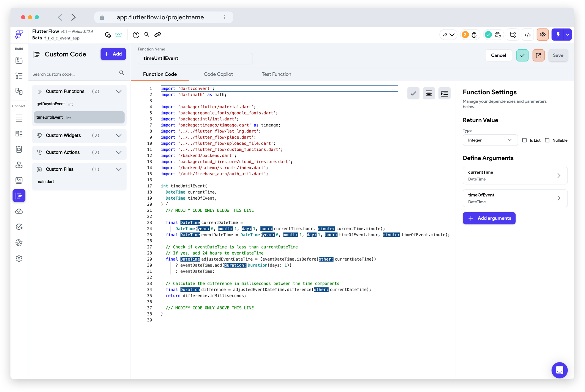Open the Test Function tab

(x=276, y=74)
